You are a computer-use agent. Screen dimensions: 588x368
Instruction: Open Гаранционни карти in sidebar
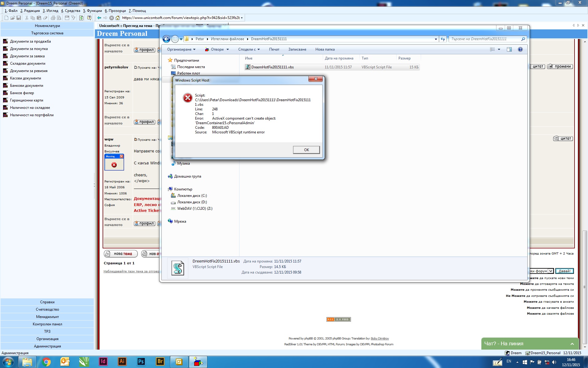pos(26,100)
